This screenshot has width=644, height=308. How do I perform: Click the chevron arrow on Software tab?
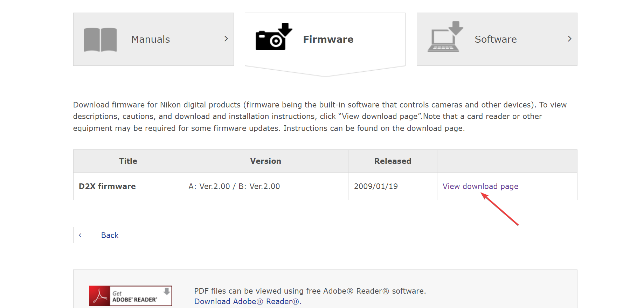[x=570, y=39]
